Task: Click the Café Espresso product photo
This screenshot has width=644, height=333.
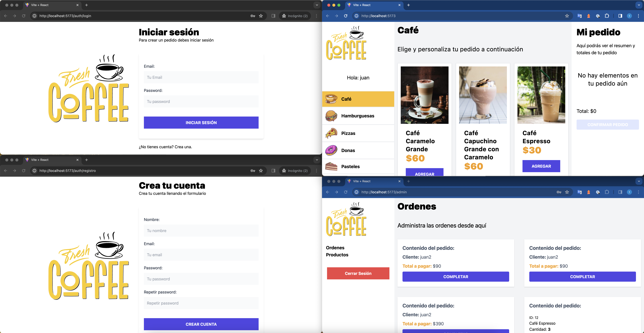Action: pos(541,95)
